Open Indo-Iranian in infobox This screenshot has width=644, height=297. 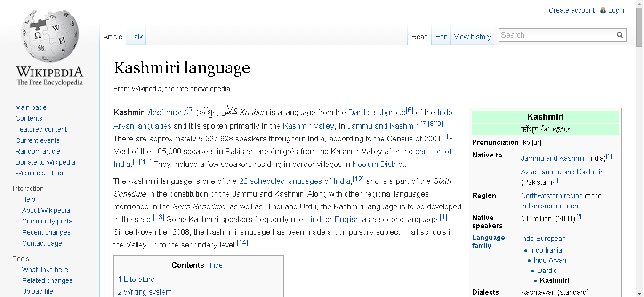click(548, 250)
